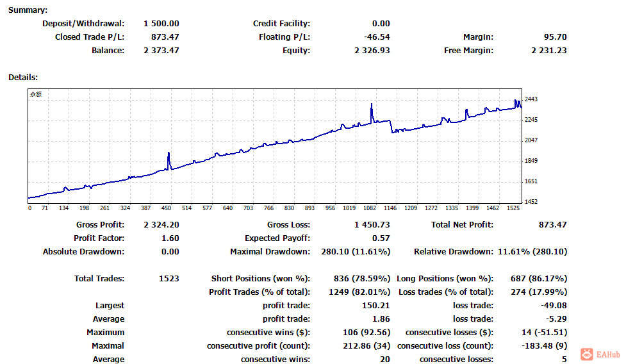Image resolution: width=626 pixels, height=364 pixels.
Task: Select consecutive losses value 14 (-51.51)
Action: [545, 333]
